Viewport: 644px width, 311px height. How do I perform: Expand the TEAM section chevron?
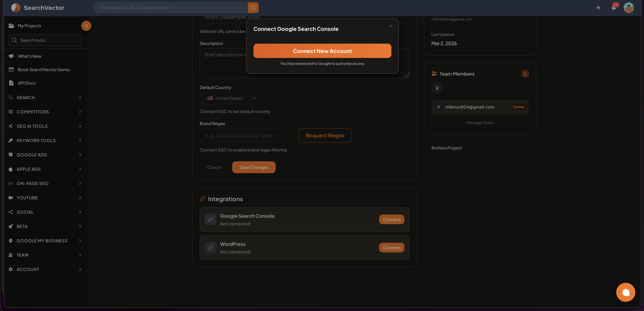(x=80, y=255)
